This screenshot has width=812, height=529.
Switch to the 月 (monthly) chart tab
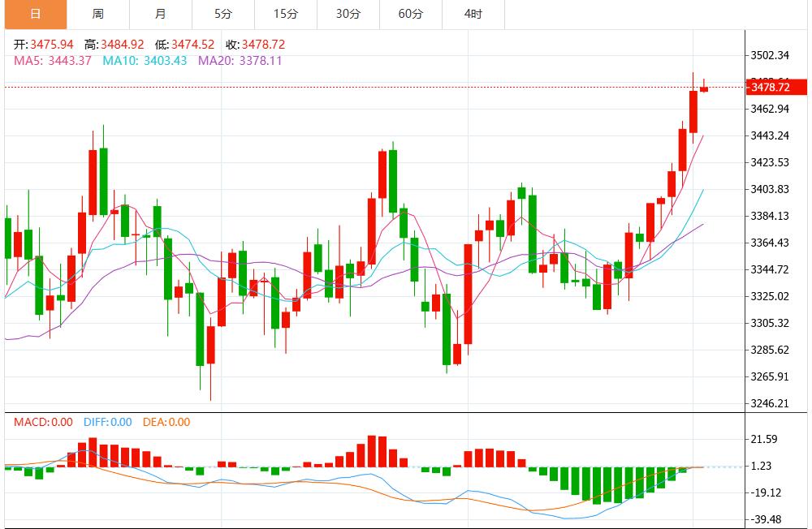160,15
